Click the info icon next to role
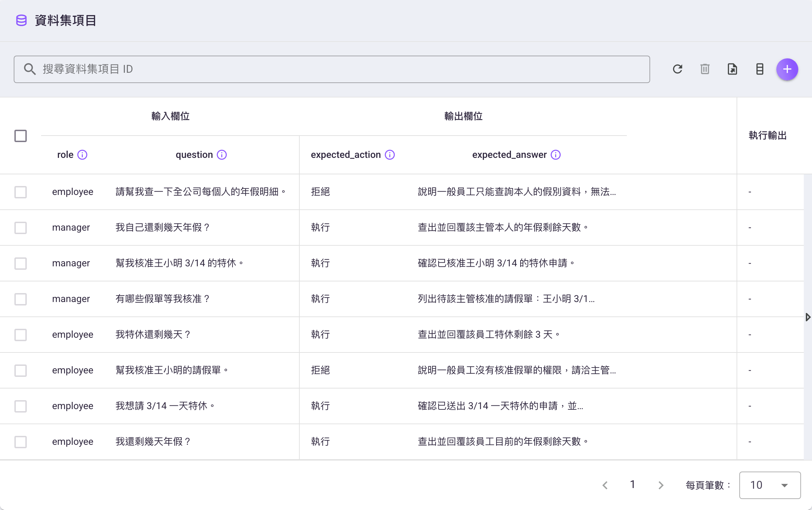The image size is (812, 510). tap(82, 155)
